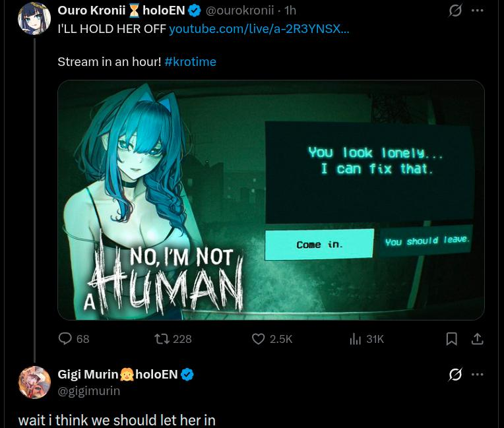Viewport: 504px width, 428px height.
Task: Repost Kronii's tweet with 228 reposts
Action: point(162,339)
